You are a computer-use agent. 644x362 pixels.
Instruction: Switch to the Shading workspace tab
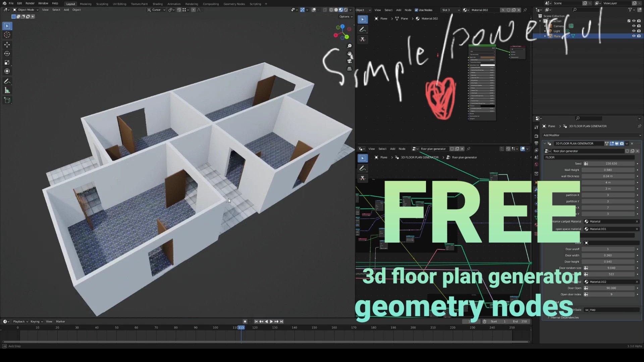(157, 4)
